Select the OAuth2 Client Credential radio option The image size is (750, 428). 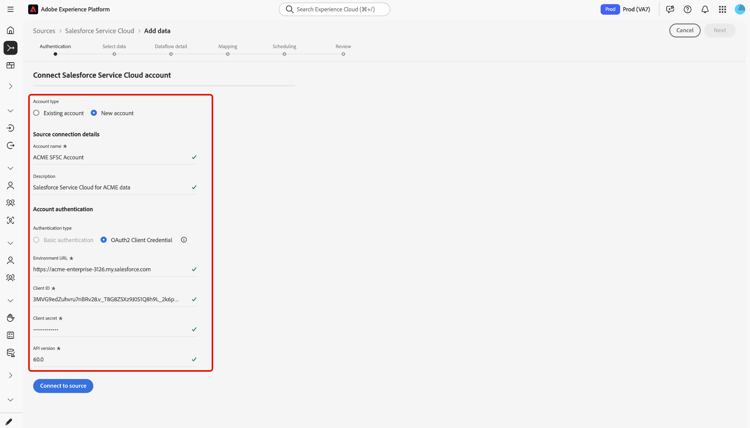[x=103, y=240]
